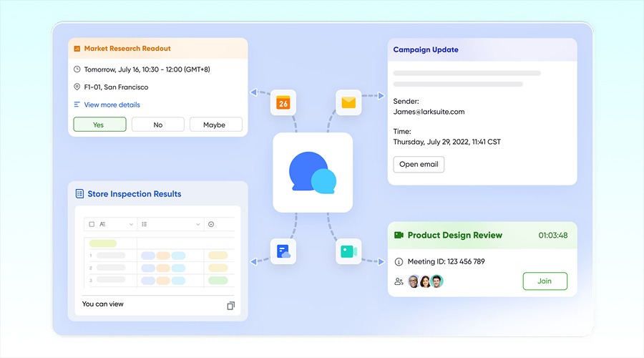The height and width of the screenshot is (358, 644).
Task: Click the participants icon in the meeting card
Action: (399, 281)
